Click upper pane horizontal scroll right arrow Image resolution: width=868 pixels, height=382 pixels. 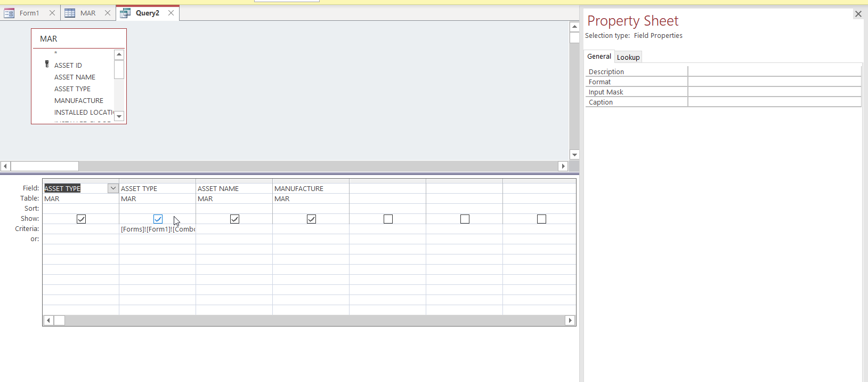coord(563,166)
